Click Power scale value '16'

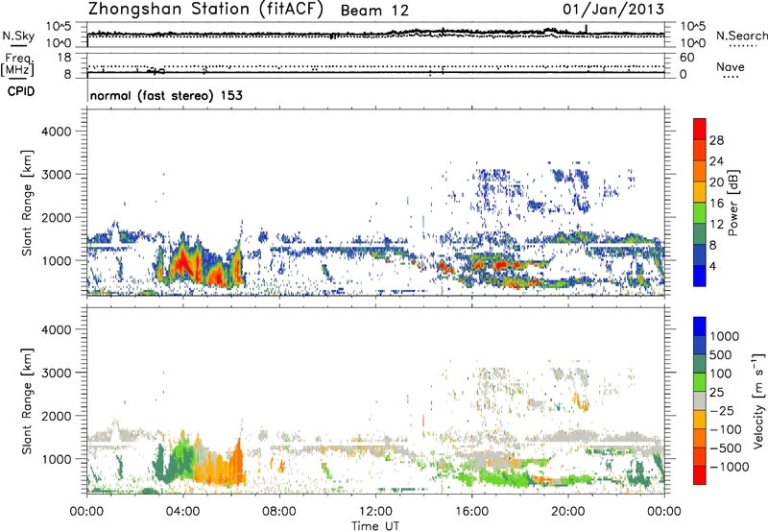(716, 204)
